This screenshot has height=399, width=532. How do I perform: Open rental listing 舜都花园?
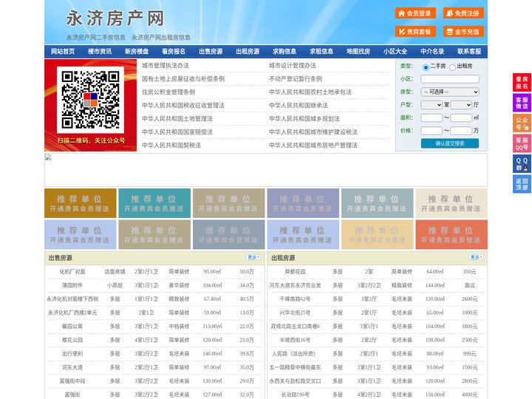(295, 272)
